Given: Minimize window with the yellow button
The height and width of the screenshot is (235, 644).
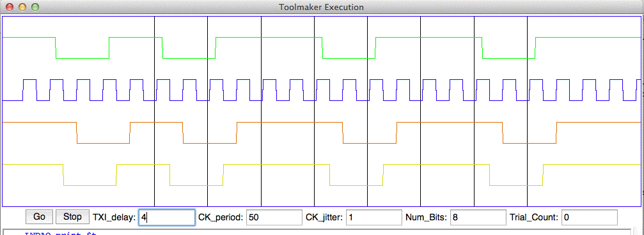Looking at the screenshot, I should [22, 7].
